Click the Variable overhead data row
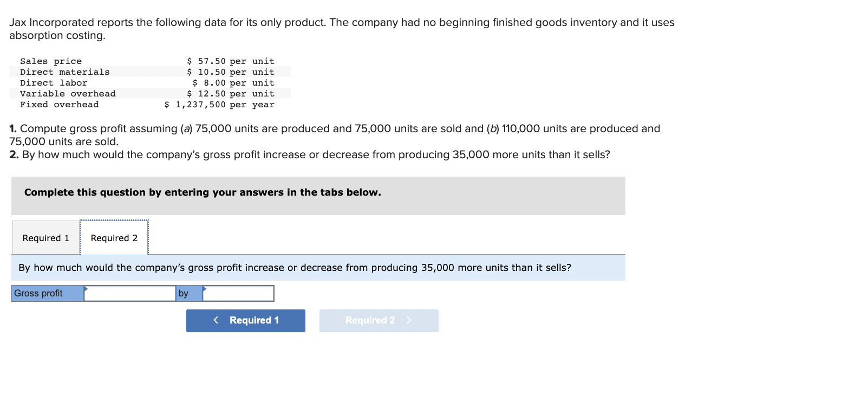868x401 pixels. (150, 94)
